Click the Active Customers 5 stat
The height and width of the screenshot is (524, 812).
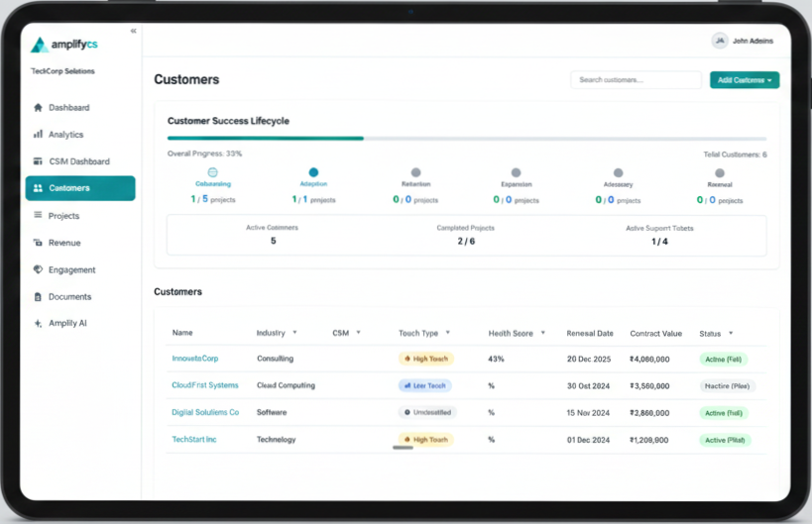coord(273,235)
